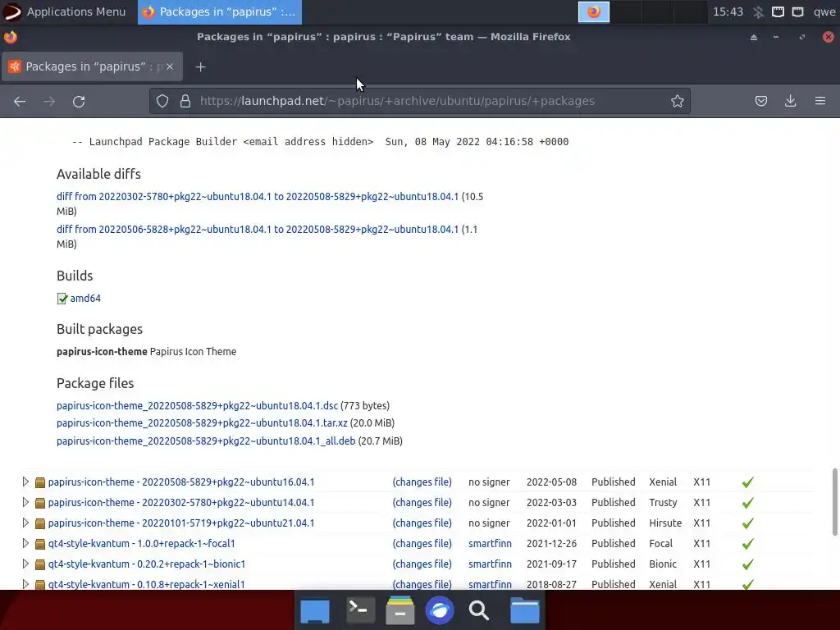Expand qt4-style-kvantum 0.20.2 bionic1 row
The width and height of the screenshot is (840, 630).
(x=25, y=564)
